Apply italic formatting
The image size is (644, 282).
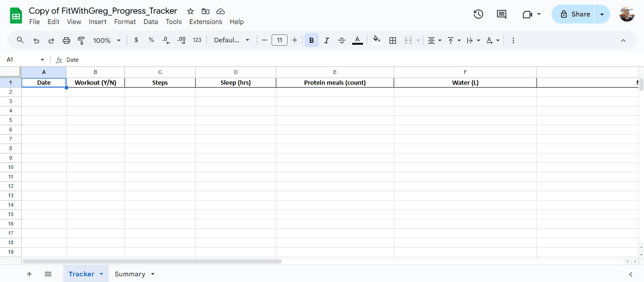coord(326,40)
